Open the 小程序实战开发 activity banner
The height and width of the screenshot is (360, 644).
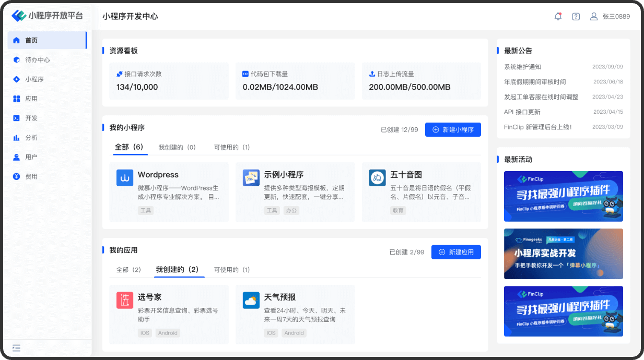click(x=563, y=254)
